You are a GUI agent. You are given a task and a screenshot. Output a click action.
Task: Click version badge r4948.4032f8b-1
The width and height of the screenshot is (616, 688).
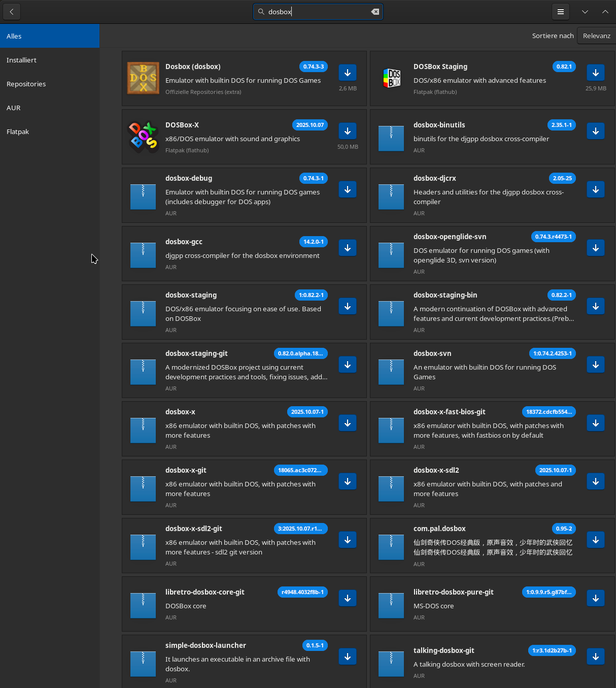point(302,592)
